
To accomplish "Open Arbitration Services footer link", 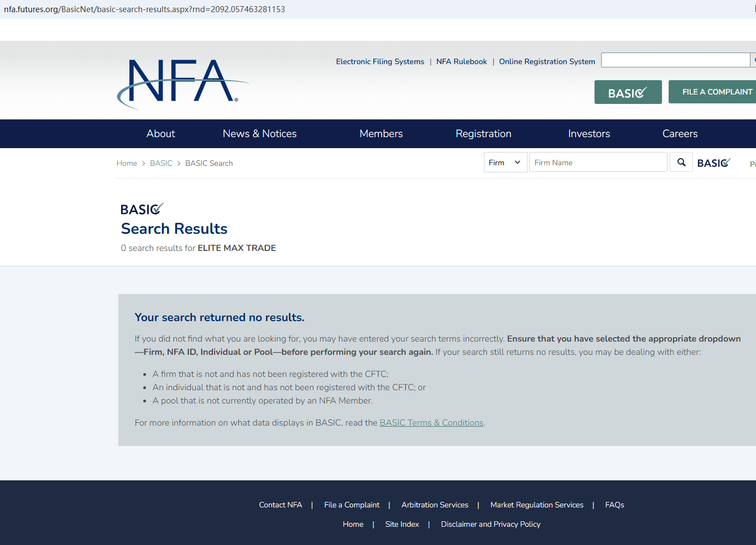I will click(x=435, y=505).
